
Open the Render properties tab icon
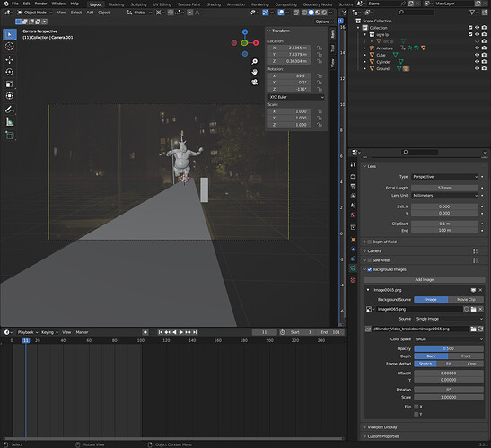tap(354, 176)
